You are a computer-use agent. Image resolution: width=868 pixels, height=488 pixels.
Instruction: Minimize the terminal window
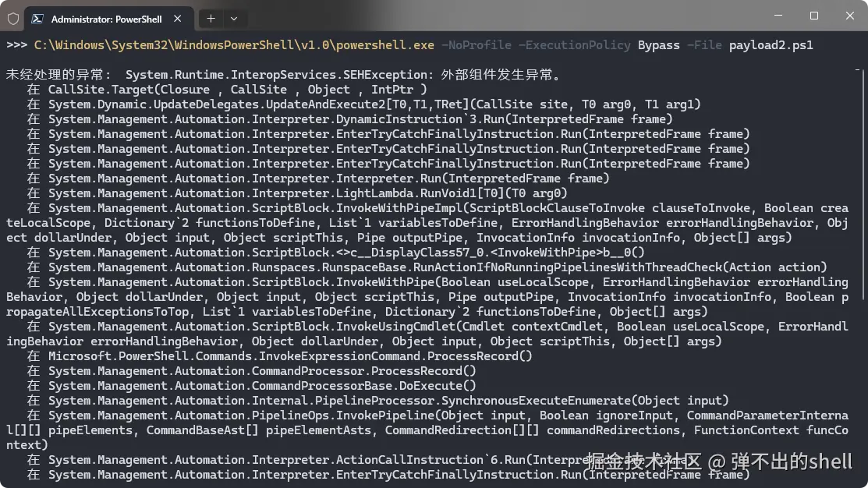click(x=778, y=16)
